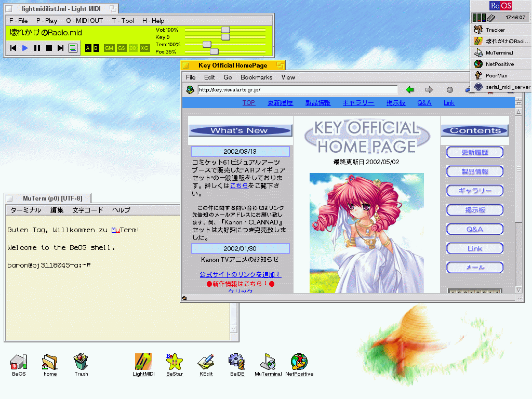532x399 pixels.
Task: Open the ターミナル menu in MuTerm
Action: [x=26, y=210]
